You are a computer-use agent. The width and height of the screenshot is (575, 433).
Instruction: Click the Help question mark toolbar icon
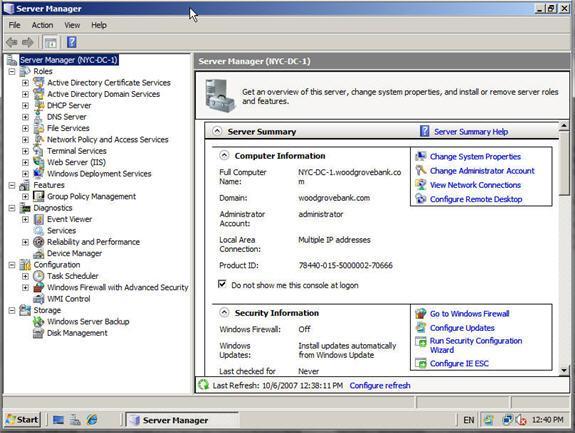(x=72, y=42)
